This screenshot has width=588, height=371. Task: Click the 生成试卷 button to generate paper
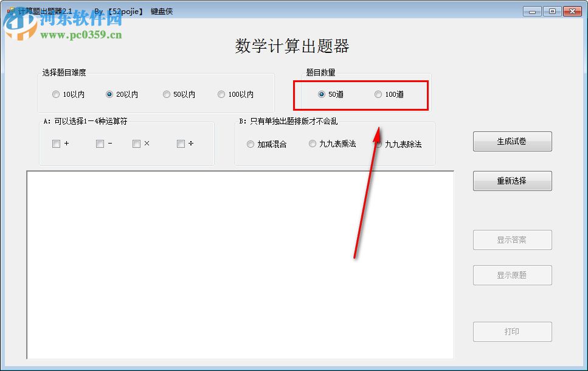(512, 141)
